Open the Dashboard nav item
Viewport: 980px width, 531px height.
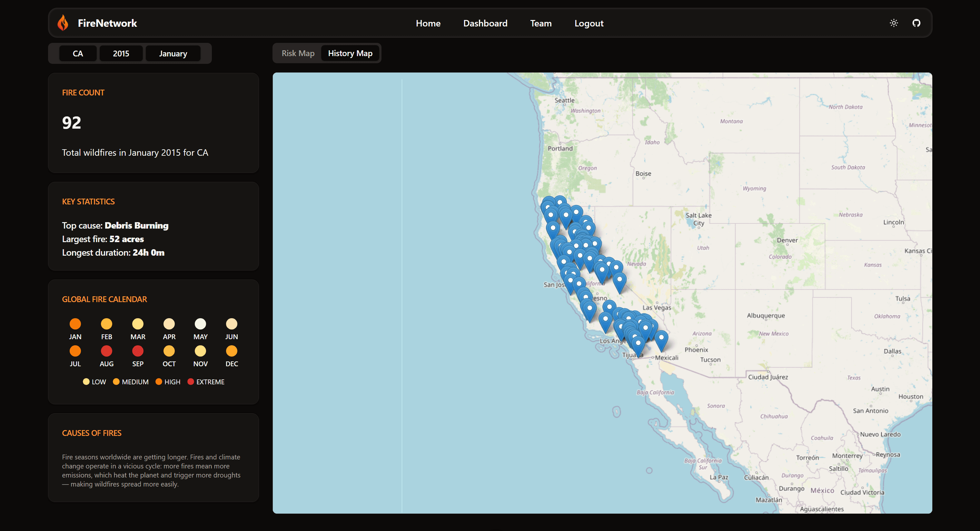coord(485,23)
